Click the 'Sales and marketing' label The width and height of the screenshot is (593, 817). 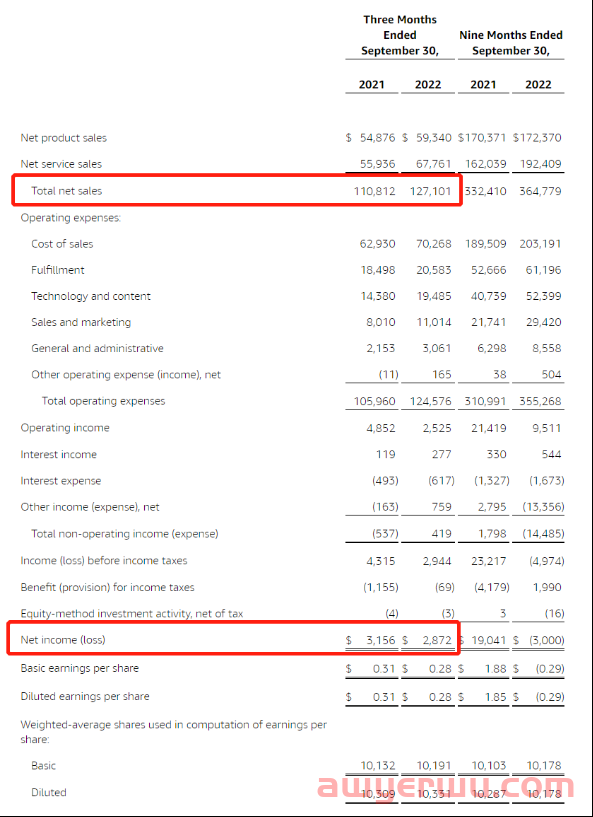tap(81, 322)
